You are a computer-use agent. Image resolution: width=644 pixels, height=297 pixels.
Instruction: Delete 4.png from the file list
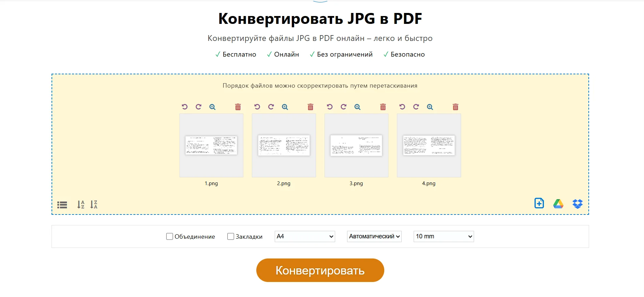(x=455, y=107)
